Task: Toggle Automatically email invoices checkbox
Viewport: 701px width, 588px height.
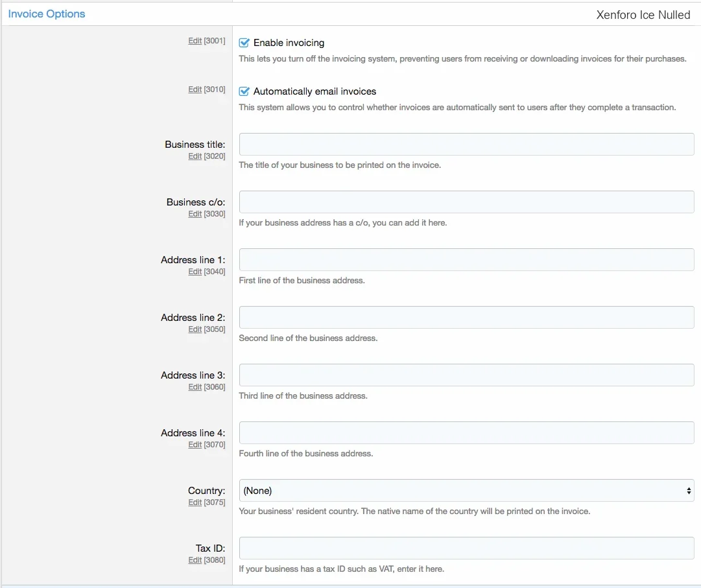Action: click(244, 91)
